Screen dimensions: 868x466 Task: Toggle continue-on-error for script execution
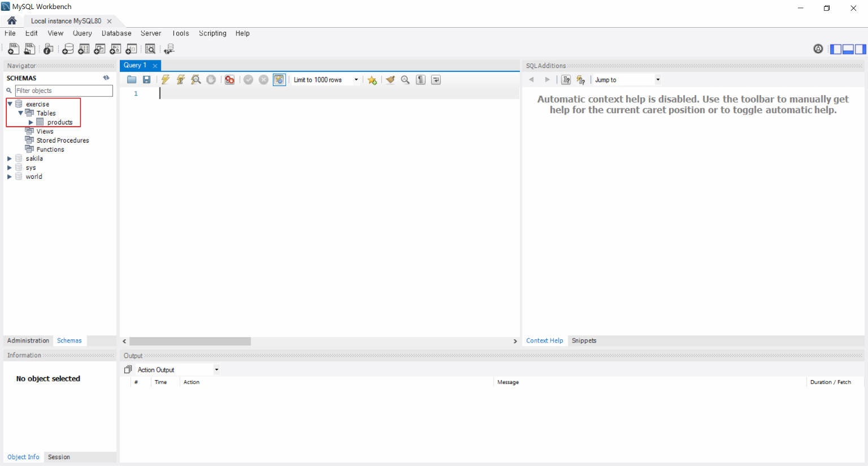(x=229, y=80)
